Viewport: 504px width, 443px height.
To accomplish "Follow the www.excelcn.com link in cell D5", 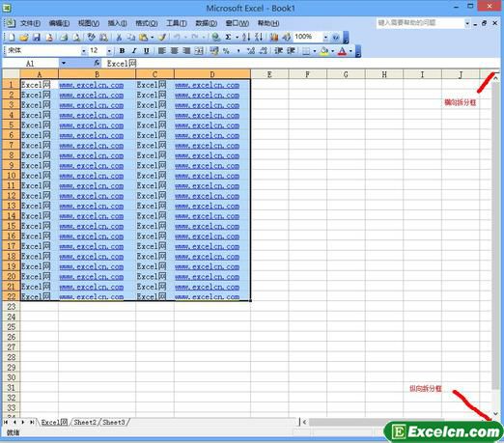I will click(x=207, y=125).
